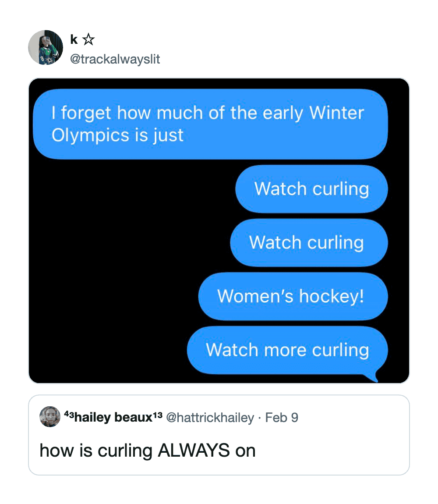Click the "Feb 9" date link
Image resolution: width=438 pixels, height=504 pixels.
(x=282, y=418)
